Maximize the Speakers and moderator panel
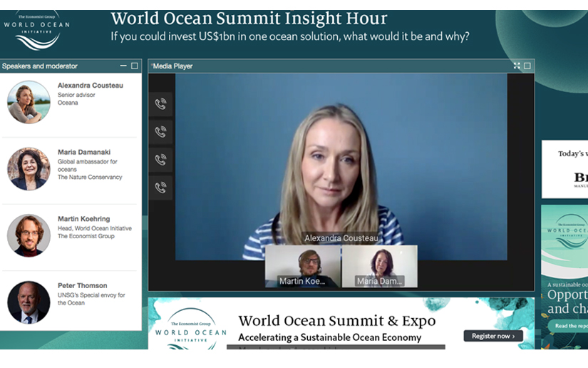Screen dimensions: 588x368 tap(134, 66)
